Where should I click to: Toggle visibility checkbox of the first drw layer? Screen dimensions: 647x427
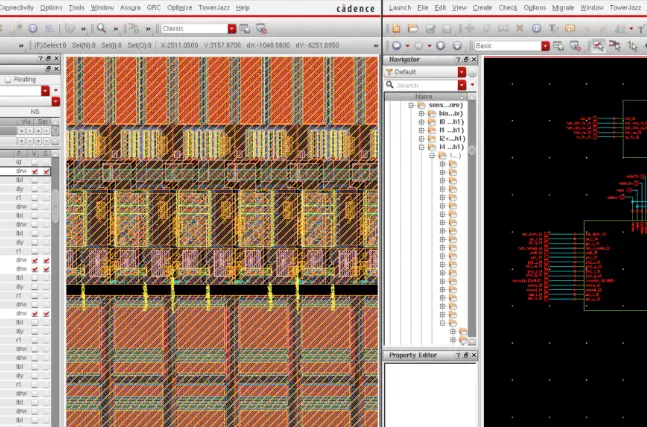(34, 172)
